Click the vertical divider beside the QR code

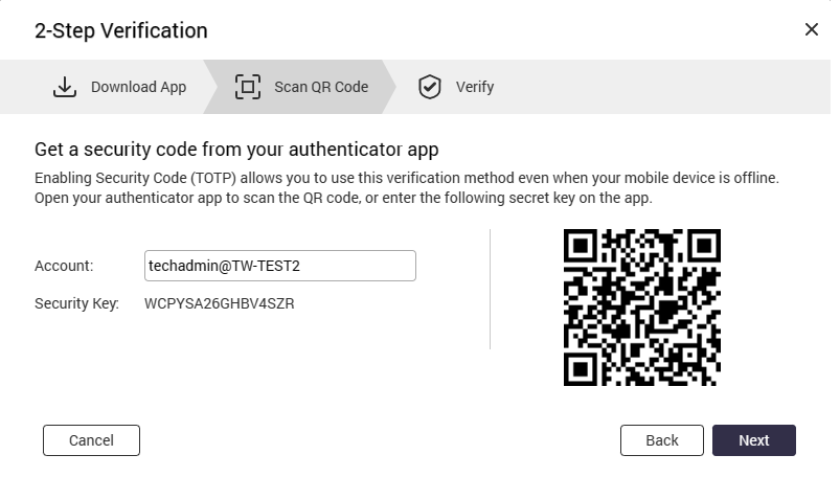(x=490, y=290)
